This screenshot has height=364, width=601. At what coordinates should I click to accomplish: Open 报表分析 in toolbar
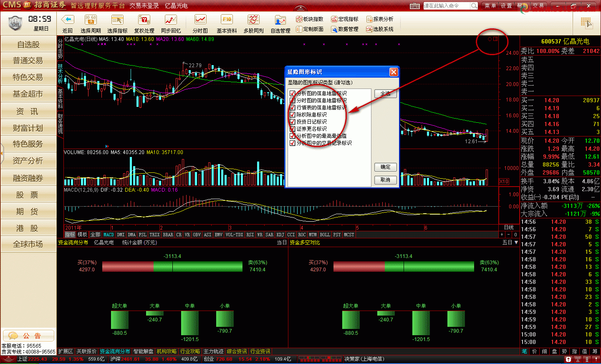(380, 19)
